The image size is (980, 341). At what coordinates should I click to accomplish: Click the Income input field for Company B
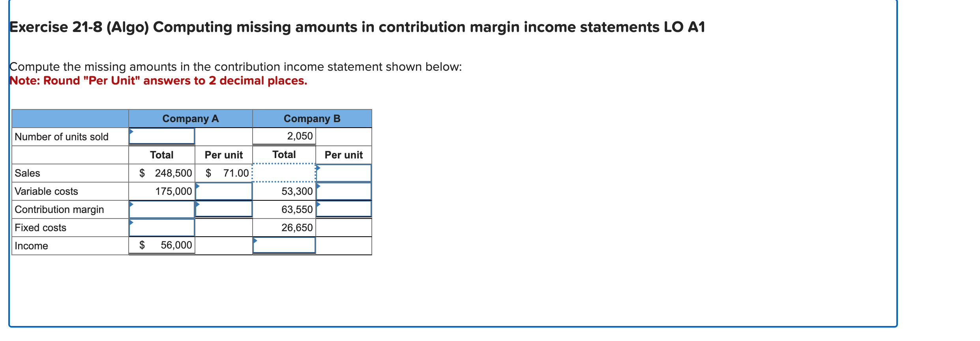284,245
